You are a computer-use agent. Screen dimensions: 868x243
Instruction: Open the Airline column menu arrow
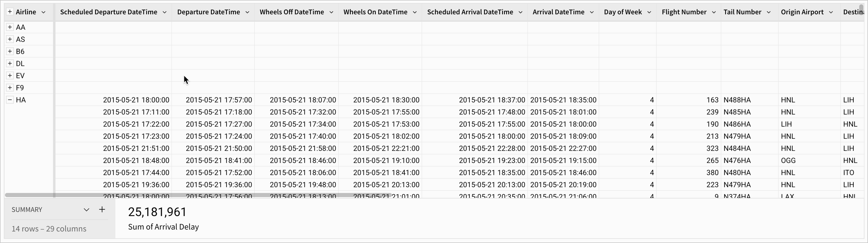(43, 12)
